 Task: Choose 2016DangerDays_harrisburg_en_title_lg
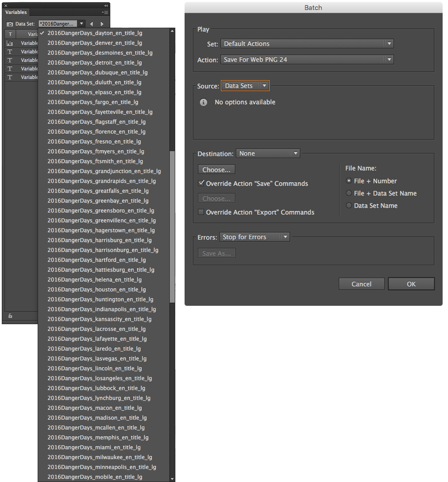tap(103, 240)
